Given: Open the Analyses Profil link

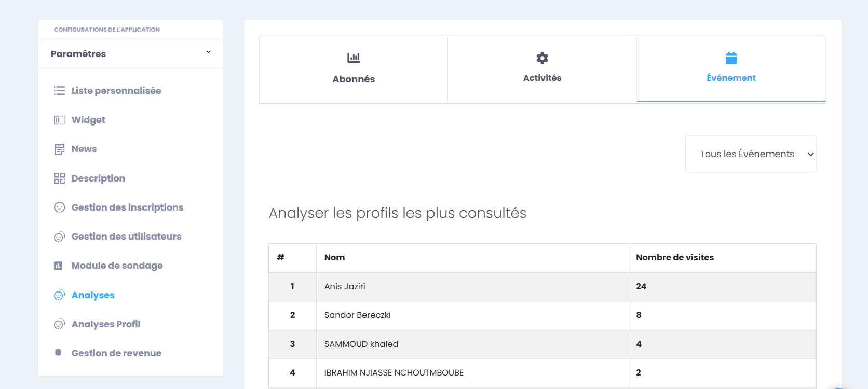Looking at the screenshot, I should pyautogui.click(x=106, y=324).
